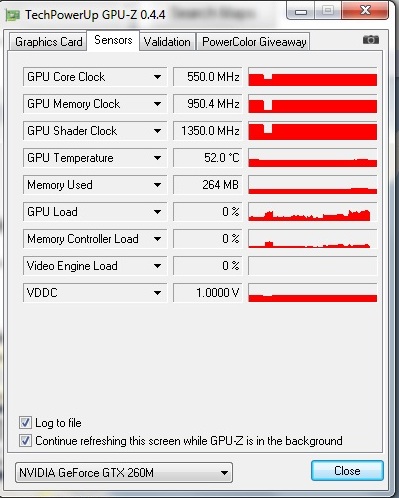Open the GPU Temperature sensor dropdown arrow

click(157, 158)
